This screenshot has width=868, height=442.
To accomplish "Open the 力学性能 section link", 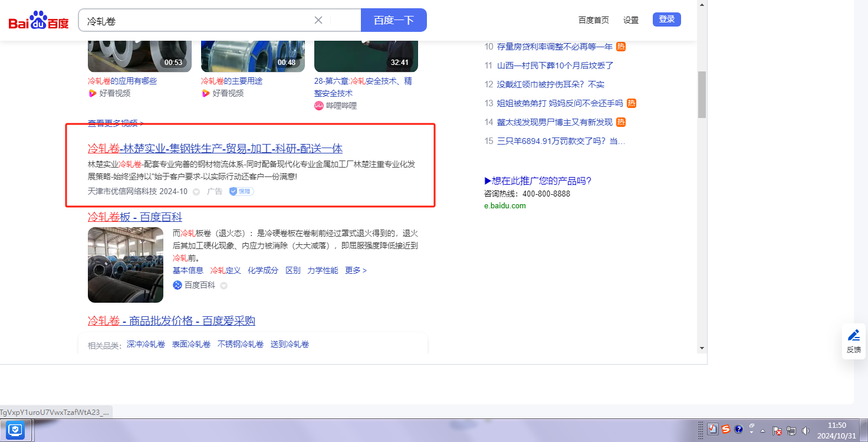I will [323, 270].
